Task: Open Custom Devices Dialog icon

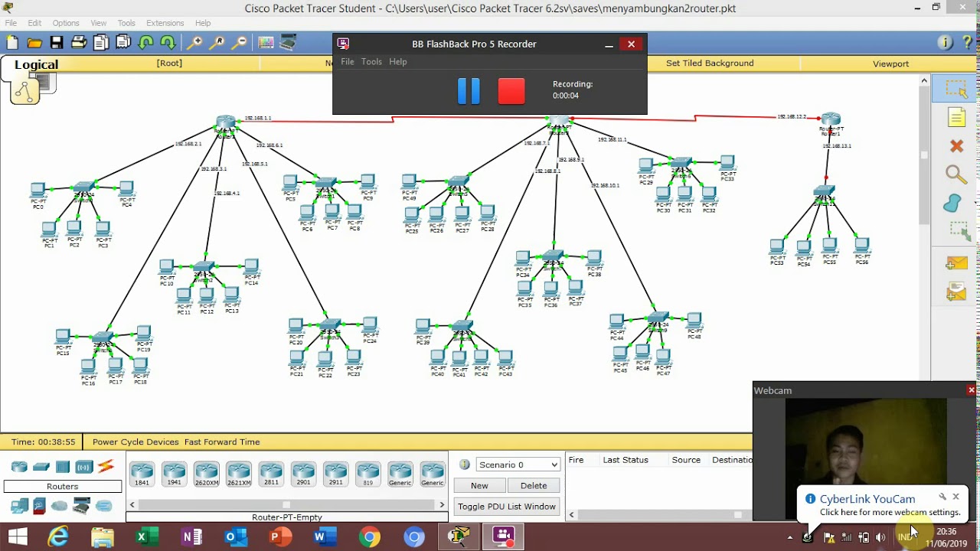Action: tap(288, 43)
